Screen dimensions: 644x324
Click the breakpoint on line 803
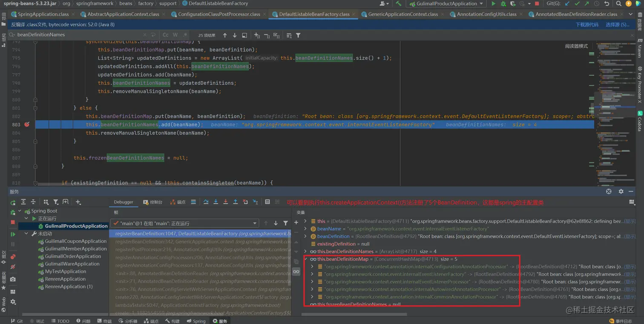tap(27, 124)
